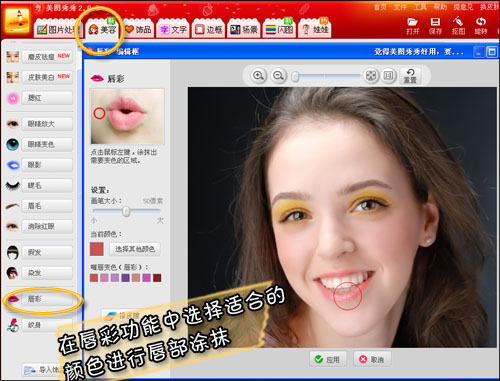The height and width of the screenshot is (381, 500).
Task: Click the 眼睛放大 button
Action: click(x=47, y=124)
